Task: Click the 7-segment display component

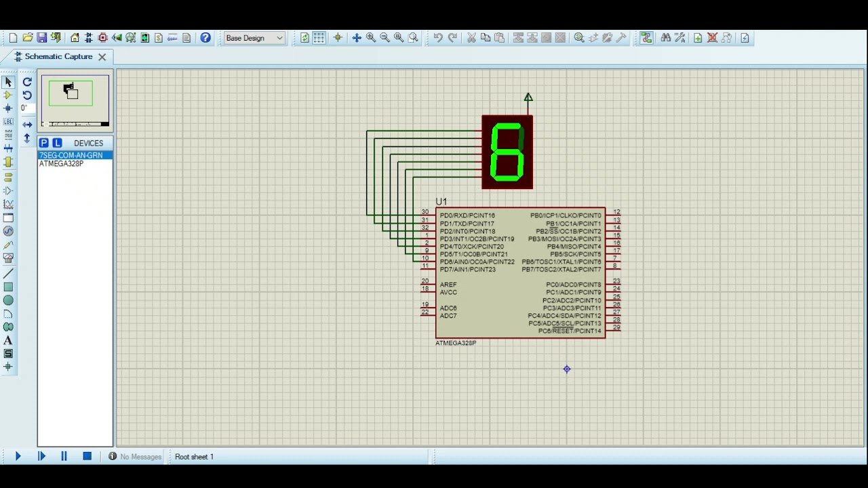Action: (x=507, y=152)
